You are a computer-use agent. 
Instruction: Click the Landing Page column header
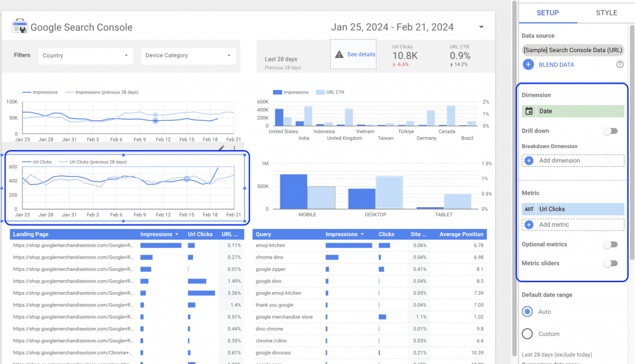click(x=31, y=234)
